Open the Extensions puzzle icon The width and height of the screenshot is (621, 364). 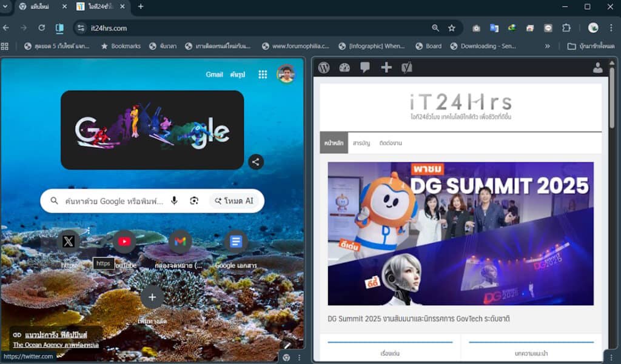click(x=566, y=28)
